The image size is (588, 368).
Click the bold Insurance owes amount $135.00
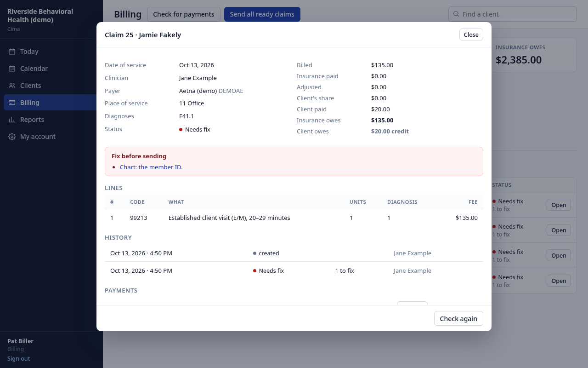pyautogui.click(x=382, y=121)
